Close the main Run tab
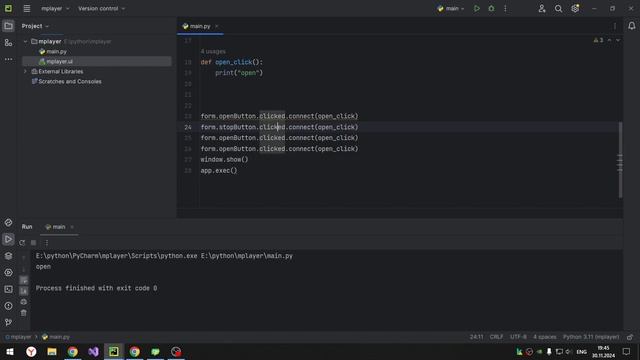 coord(72,227)
